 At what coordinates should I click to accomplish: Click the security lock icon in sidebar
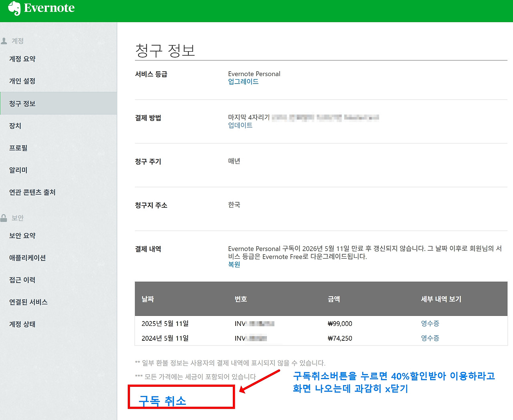(x=4, y=218)
